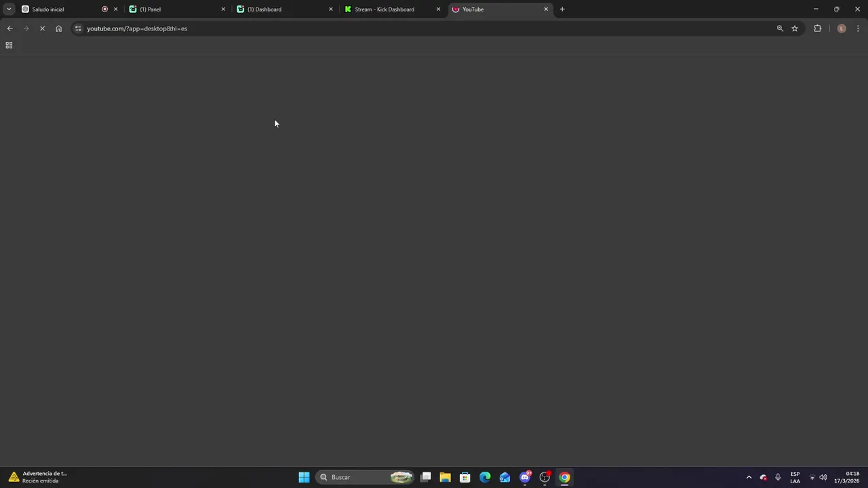The height and width of the screenshot is (488, 868).
Task: Switch to the (1) Dashboard tab
Action: pos(285,9)
